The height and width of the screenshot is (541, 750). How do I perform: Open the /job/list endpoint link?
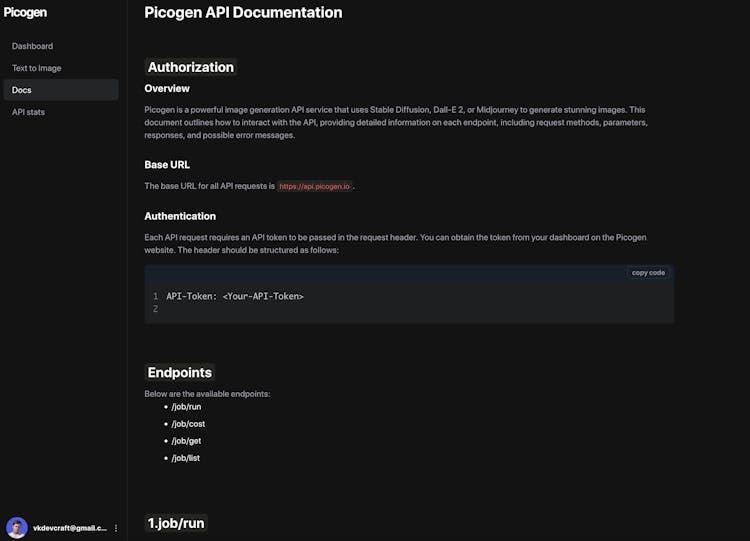coord(185,458)
